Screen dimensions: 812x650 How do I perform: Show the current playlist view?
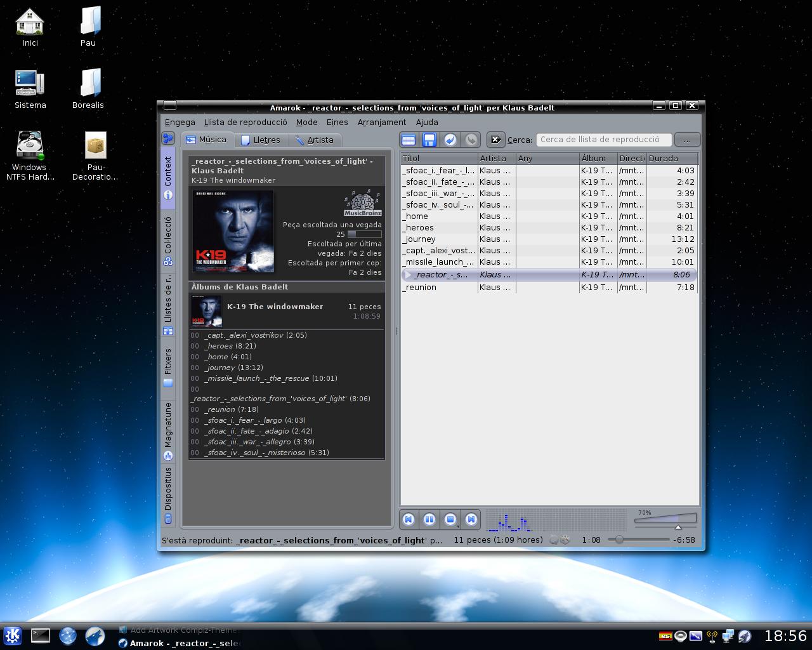pyautogui.click(x=409, y=140)
